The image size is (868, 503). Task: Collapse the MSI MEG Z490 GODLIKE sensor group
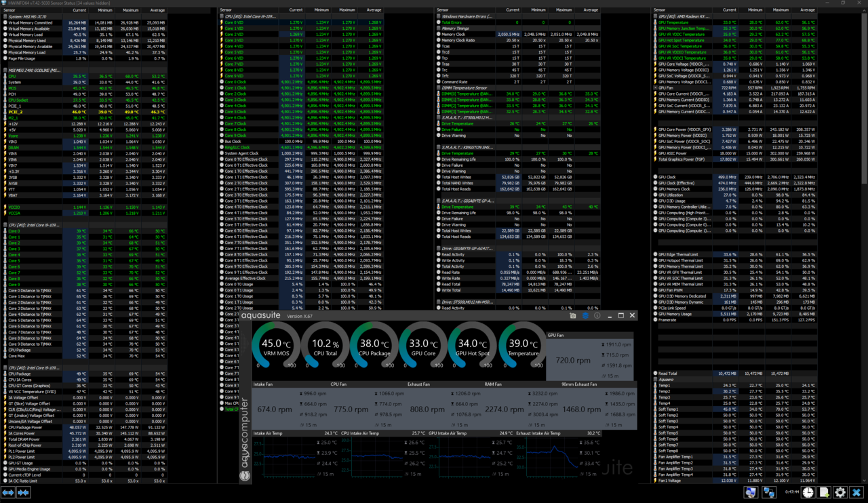[x=34, y=70]
